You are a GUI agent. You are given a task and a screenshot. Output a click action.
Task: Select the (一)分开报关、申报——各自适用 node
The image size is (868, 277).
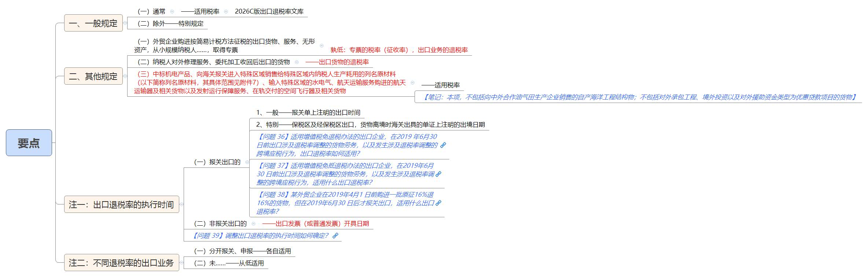241,251
